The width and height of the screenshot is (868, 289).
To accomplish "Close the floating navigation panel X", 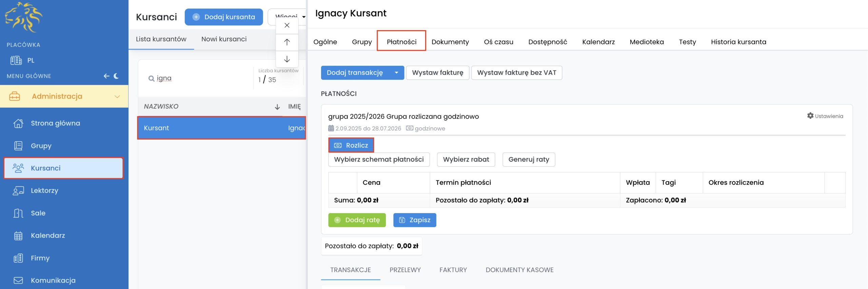I will 287,25.
